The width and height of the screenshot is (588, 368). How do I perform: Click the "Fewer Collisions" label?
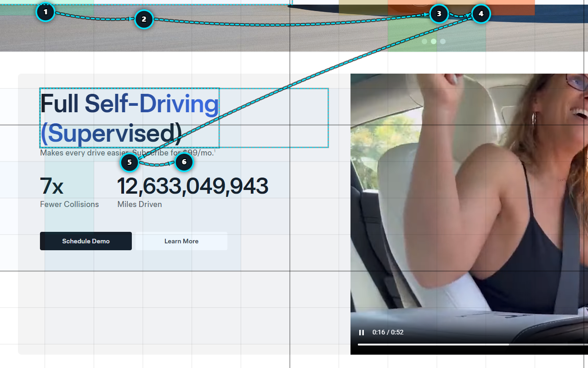pyautogui.click(x=69, y=204)
